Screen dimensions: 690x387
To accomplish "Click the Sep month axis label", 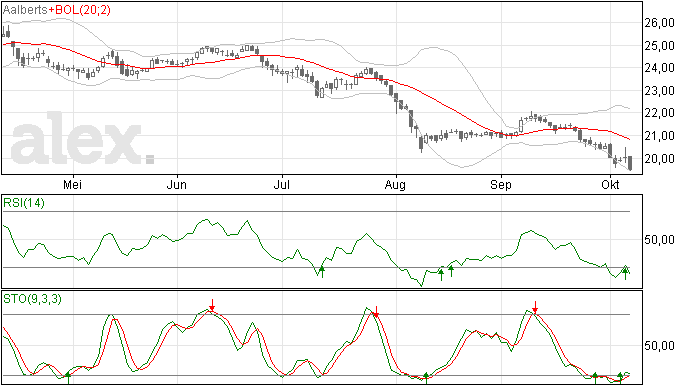I will pyautogui.click(x=501, y=184).
